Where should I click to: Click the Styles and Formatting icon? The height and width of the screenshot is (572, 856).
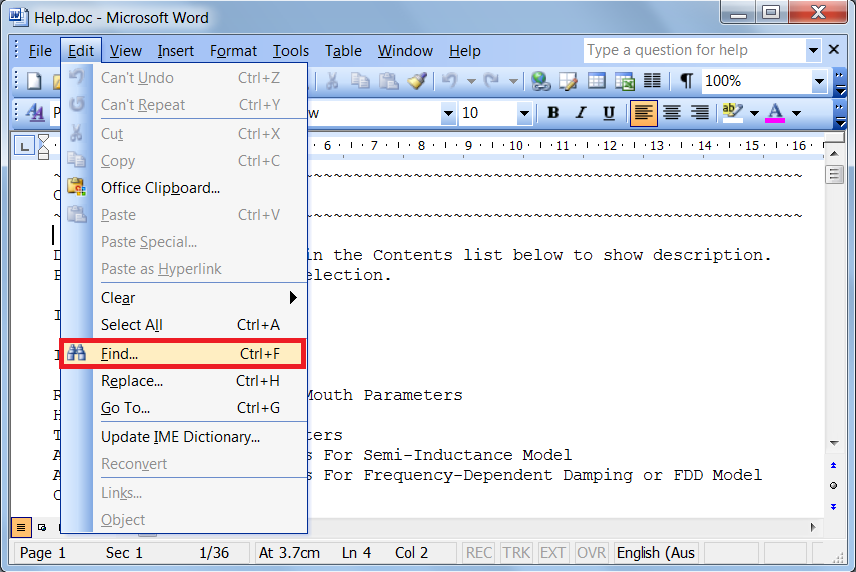pyautogui.click(x=35, y=113)
